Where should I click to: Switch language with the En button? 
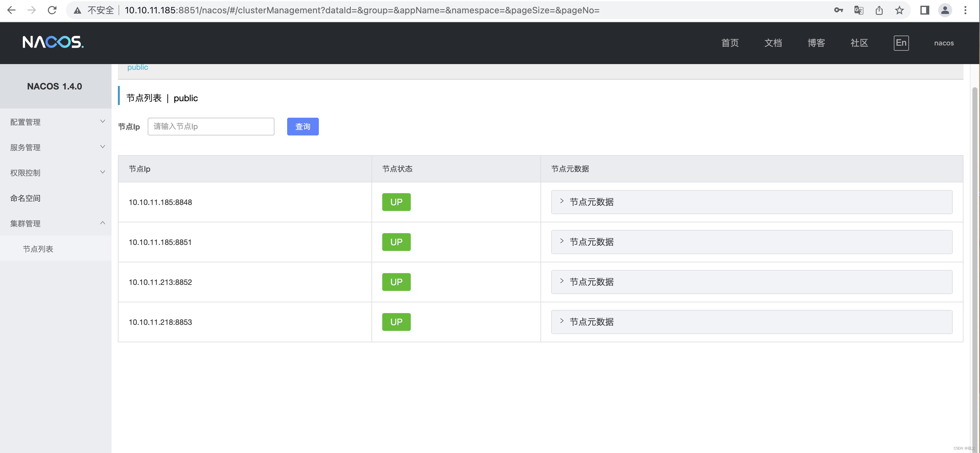[x=901, y=43]
